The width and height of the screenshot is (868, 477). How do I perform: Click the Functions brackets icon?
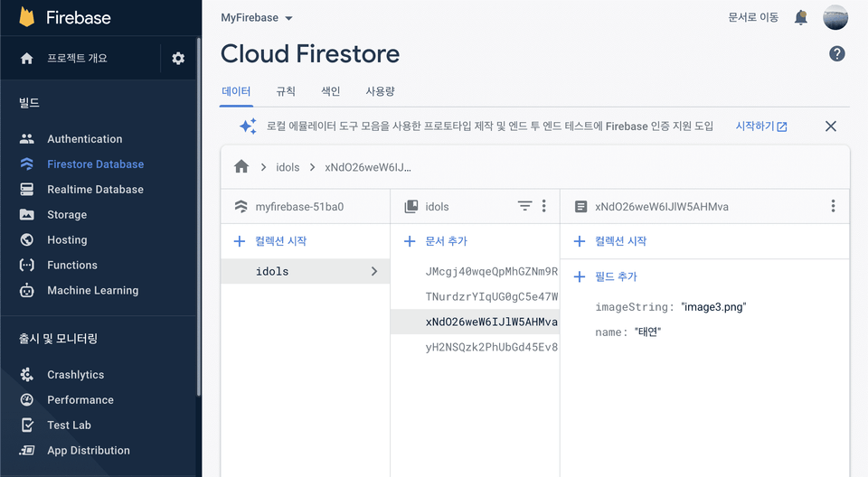26,265
